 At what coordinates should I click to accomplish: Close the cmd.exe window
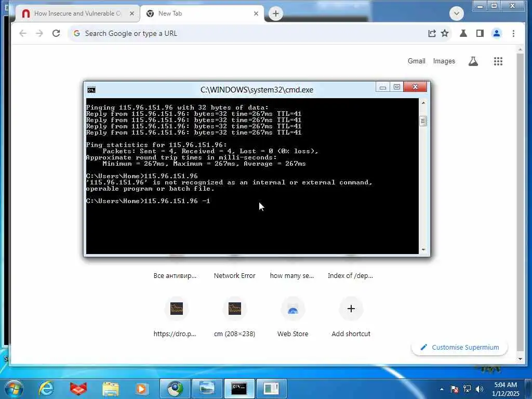click(x=415, y=87)
